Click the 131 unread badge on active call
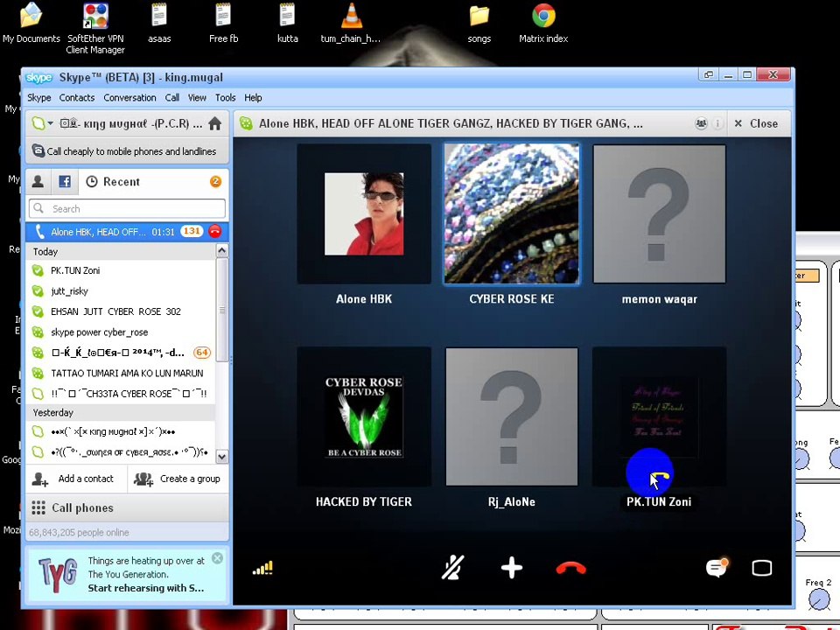This screenshot has width=840, height=630. pos(192,231)
